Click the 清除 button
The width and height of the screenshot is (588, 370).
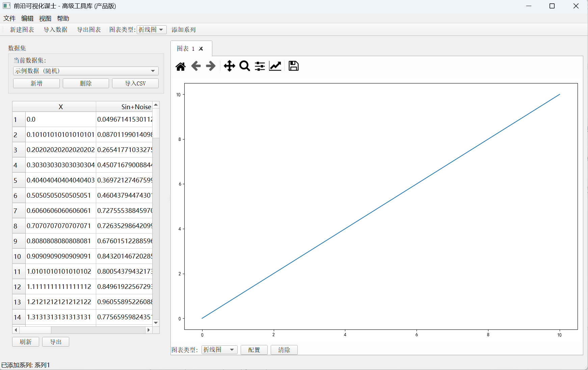pos(284,350)
